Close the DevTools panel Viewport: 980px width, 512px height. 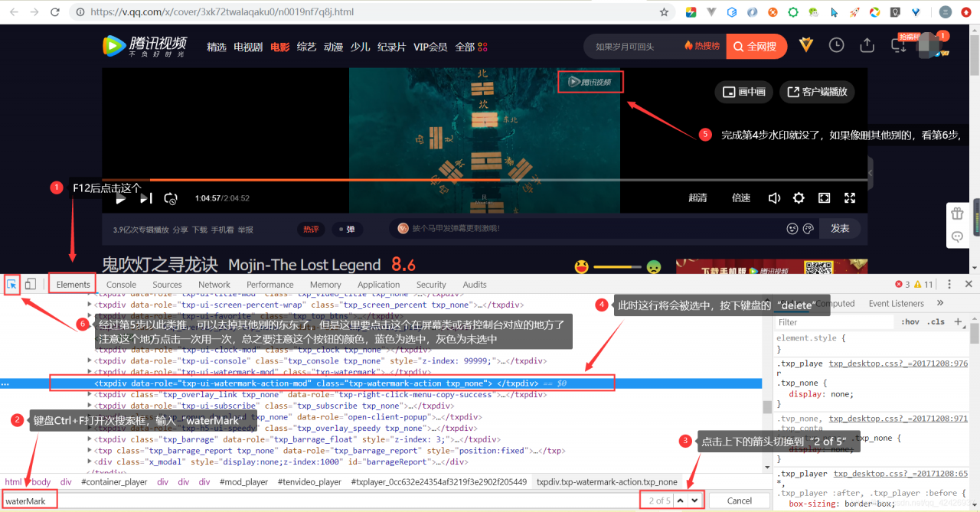point(969,284)
